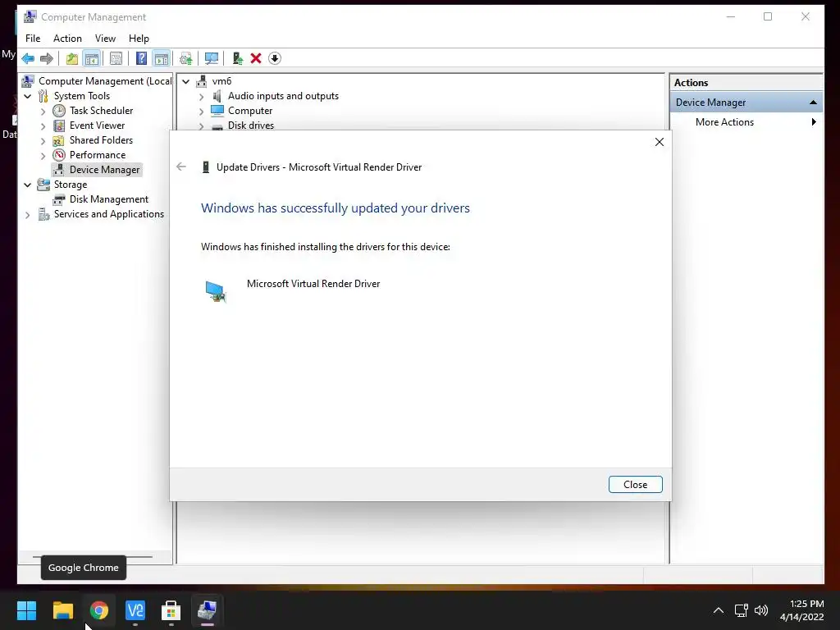Open More Actions submenu
Screen dimensions: 840x630
724,122
